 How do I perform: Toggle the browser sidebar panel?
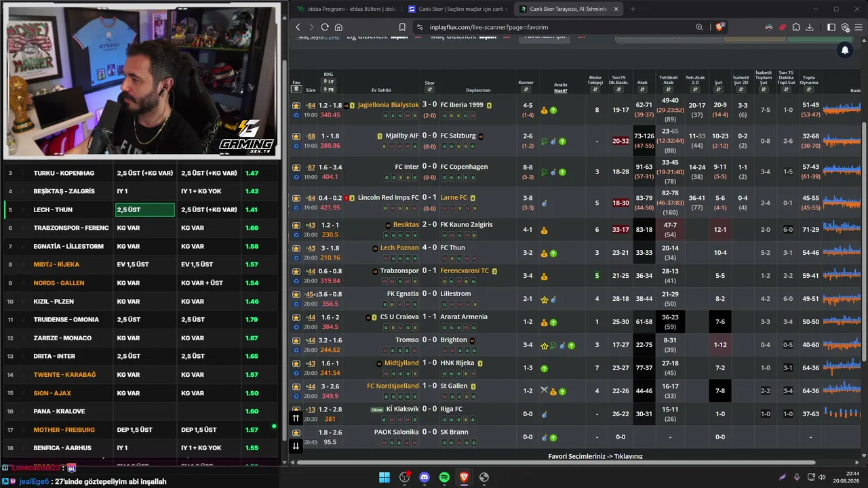(831, 27)
